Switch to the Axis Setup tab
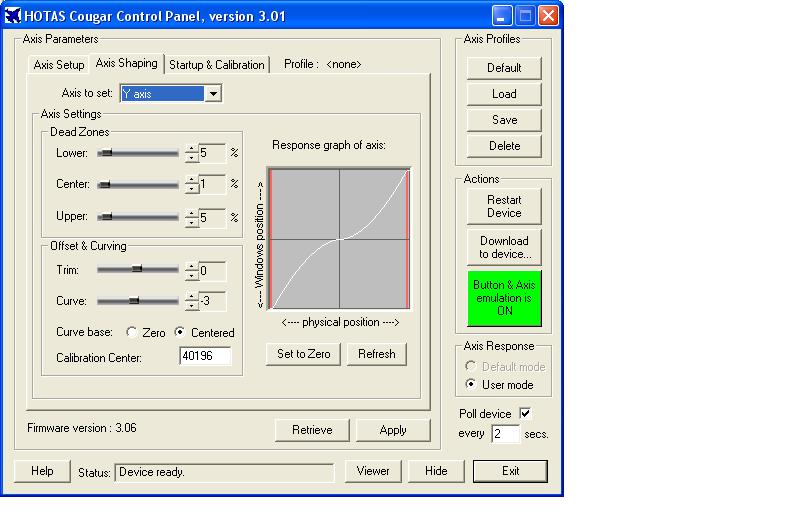The height and width of the screenshot is (512, 800). 59,65
